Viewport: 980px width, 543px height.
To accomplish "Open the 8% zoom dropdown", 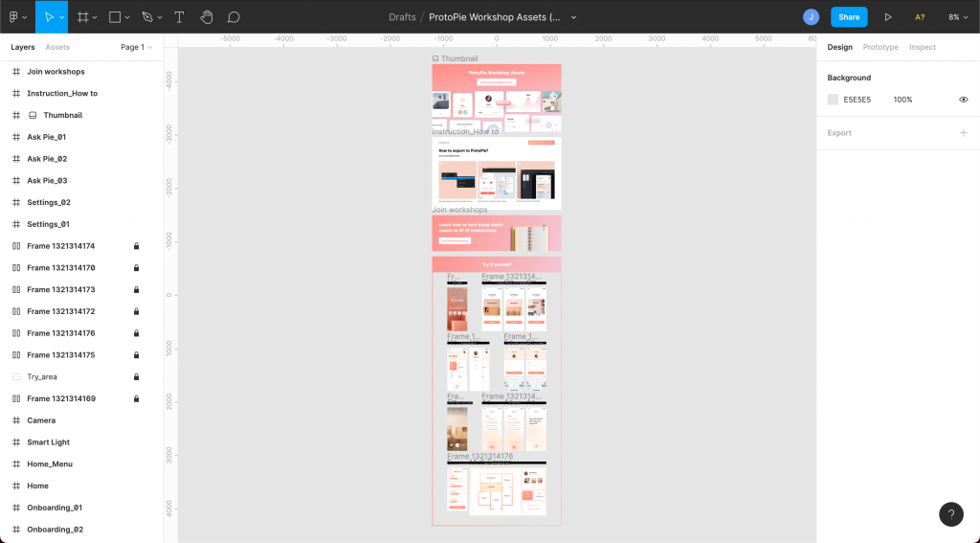I will click(x=958, y=17).
